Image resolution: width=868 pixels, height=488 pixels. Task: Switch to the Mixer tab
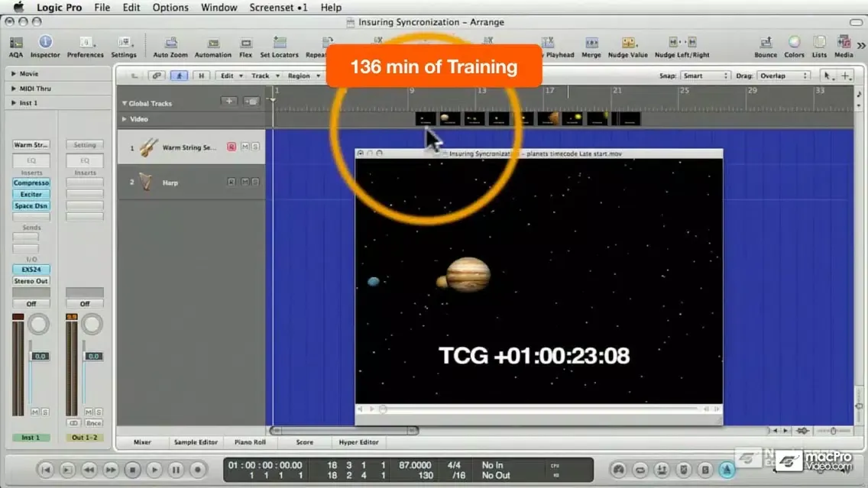(142, 442)
